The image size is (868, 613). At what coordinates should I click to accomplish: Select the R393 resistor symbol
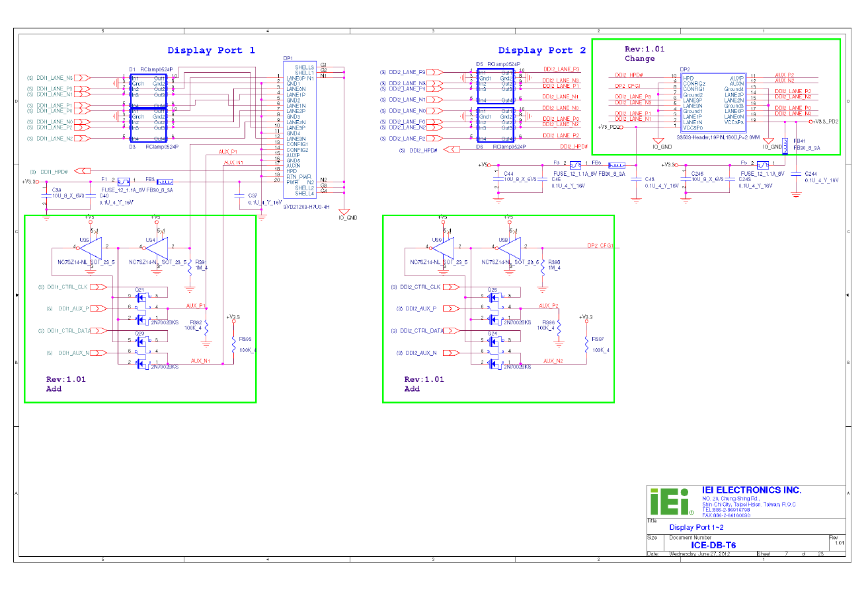(x=233, y=343)
